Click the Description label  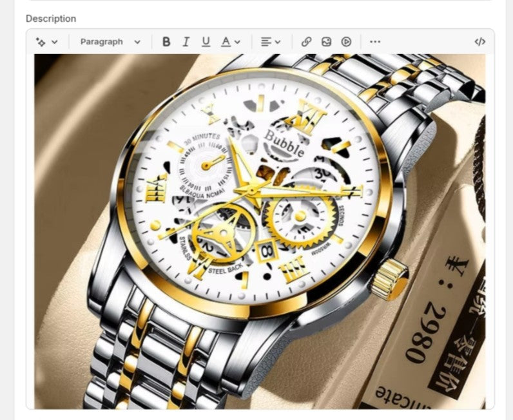click(51, 19)
